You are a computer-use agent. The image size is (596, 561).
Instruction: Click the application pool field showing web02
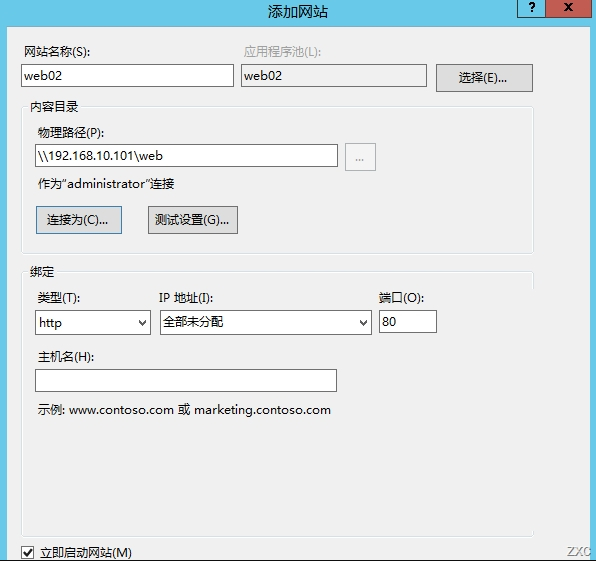334,76
